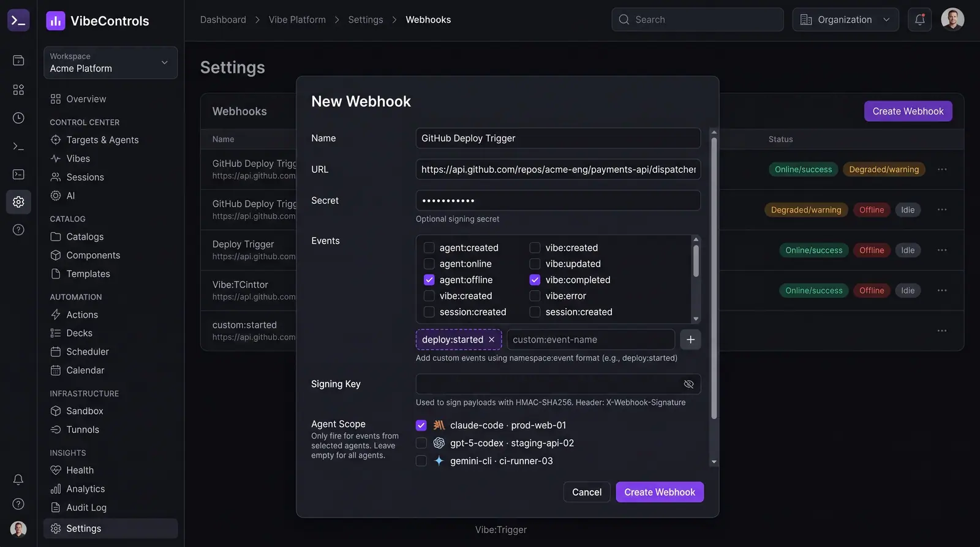Click the modal form vertical scrollbar thumb
The image size is (980, 547).
click(x=714, y=279)
